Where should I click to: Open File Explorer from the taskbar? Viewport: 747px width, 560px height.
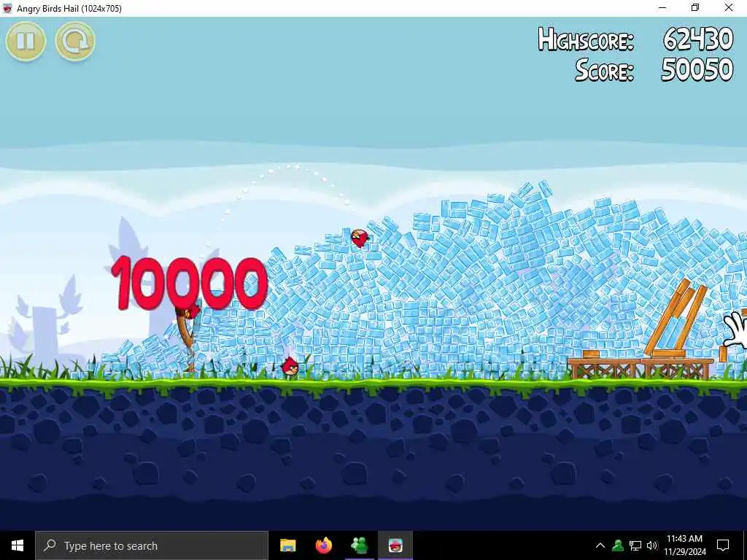tap(287, 545)
